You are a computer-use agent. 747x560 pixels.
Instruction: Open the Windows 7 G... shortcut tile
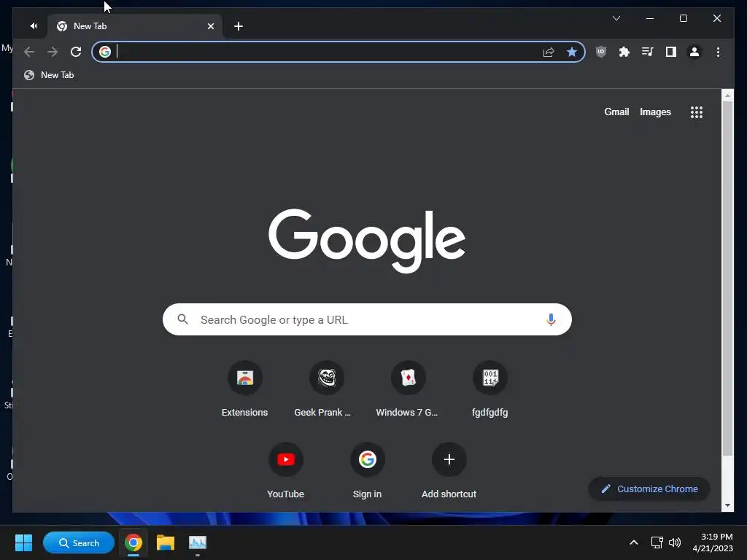[x=408, y=391]
